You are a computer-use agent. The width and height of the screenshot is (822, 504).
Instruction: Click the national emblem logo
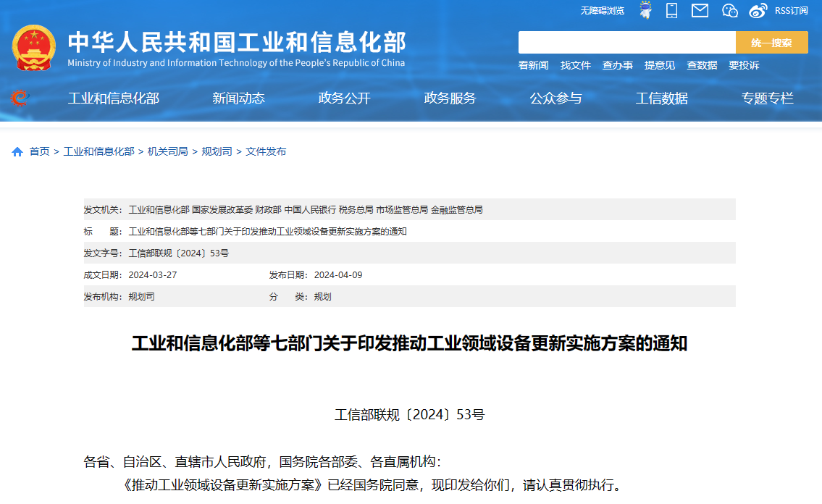point(34,48)
